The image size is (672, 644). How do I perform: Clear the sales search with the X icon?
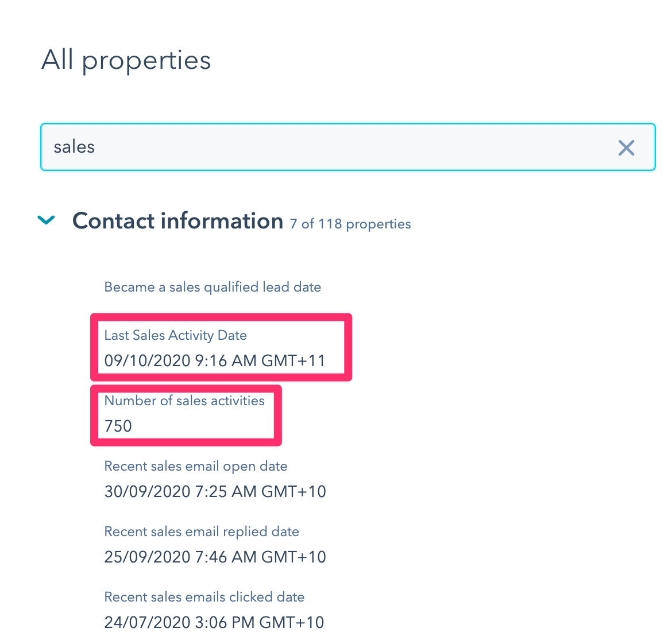pyautogui.click(x=626, y=148)
